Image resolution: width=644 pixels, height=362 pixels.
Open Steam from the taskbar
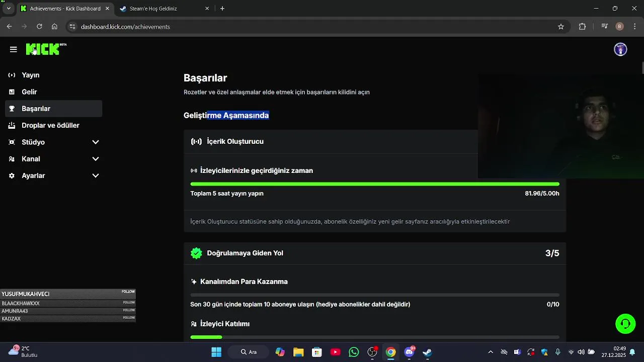point(427,352)
